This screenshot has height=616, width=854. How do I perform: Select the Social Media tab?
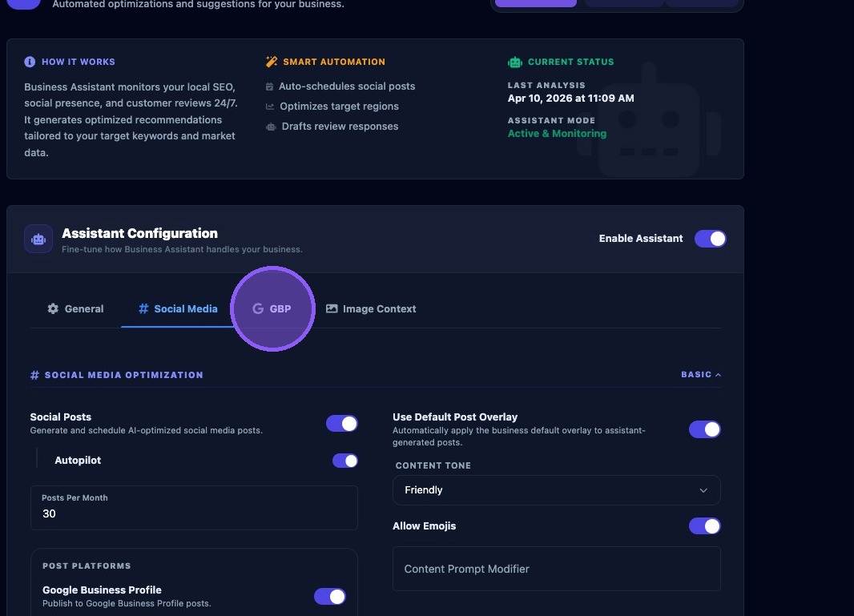(x=178, y=309)
